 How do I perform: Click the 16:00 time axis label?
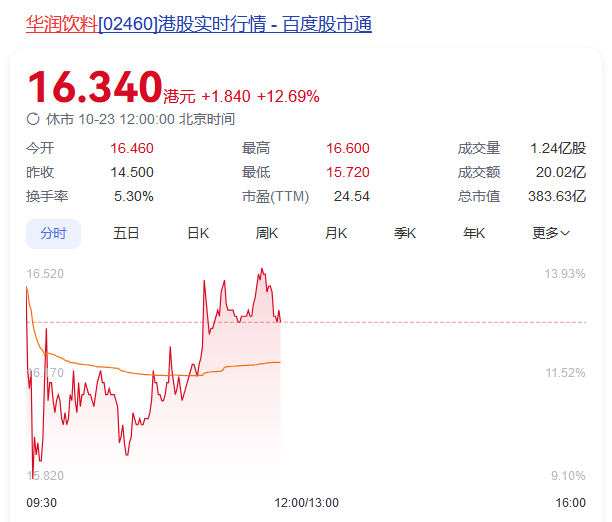click(570, 502)
